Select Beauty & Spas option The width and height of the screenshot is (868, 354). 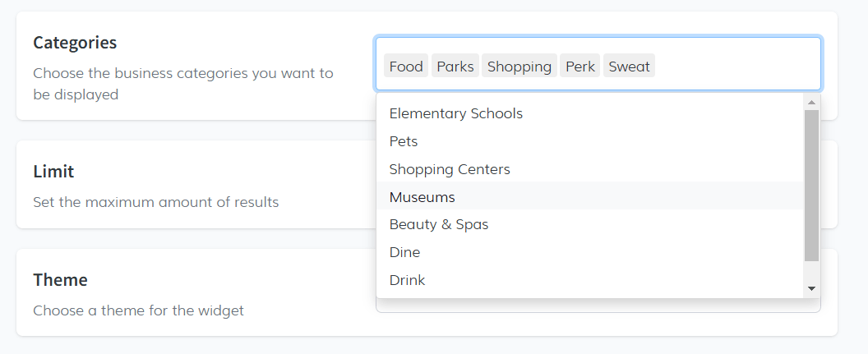tap(439, 224)
